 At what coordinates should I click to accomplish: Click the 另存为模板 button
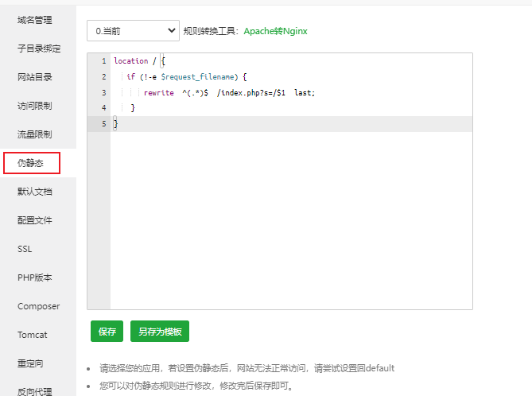point(160,331)
